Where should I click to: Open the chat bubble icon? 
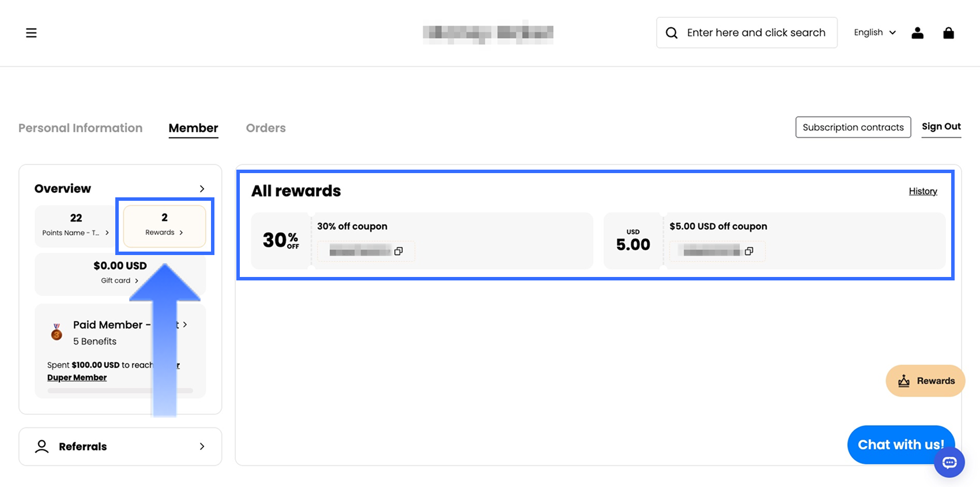(x=949, y=462)
